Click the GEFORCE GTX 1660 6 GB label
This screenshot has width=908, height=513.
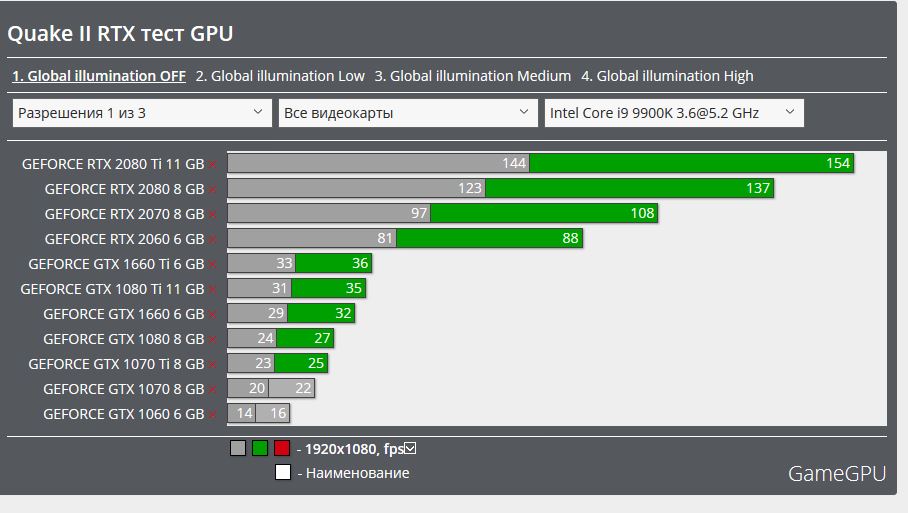point(123,314)
